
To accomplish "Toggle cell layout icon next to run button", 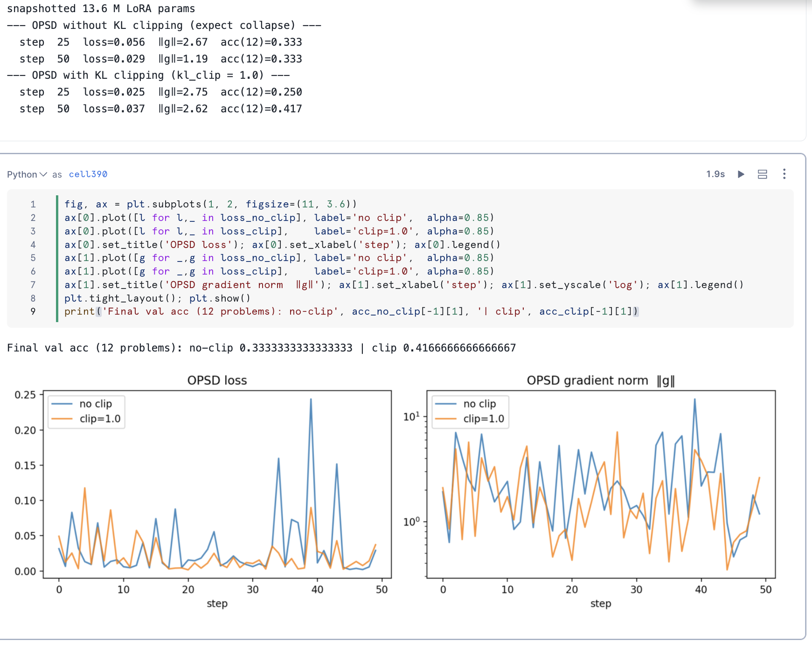I will pos(763,174).
